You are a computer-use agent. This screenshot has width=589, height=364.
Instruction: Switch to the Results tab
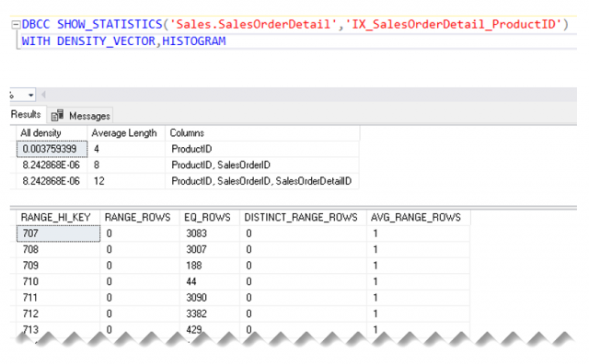pos(26,115)
